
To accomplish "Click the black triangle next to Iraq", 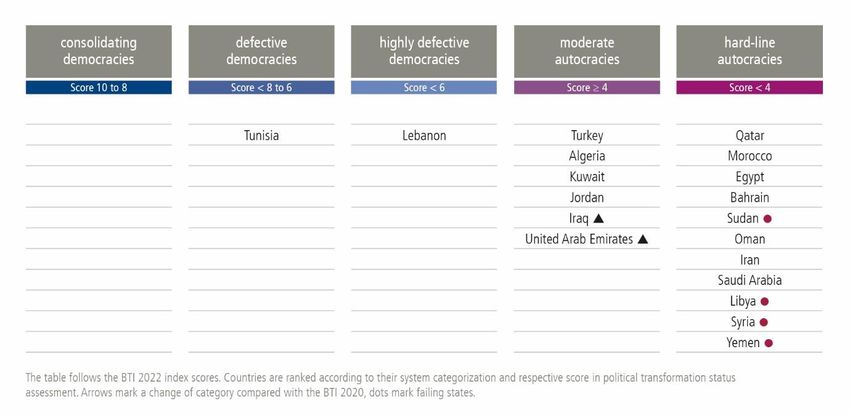I will click(598, 218).
